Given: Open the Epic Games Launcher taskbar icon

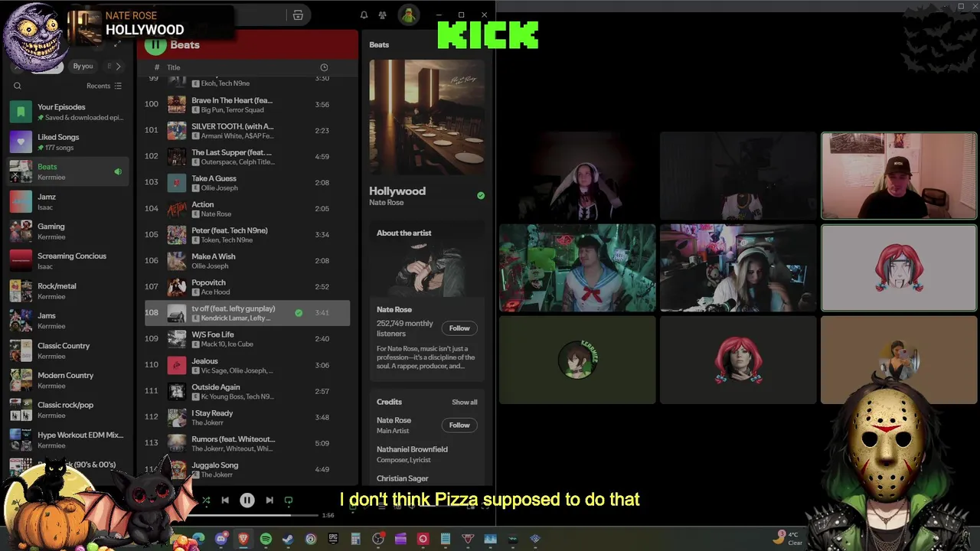Looking at the screenshot, I should 333,539.
